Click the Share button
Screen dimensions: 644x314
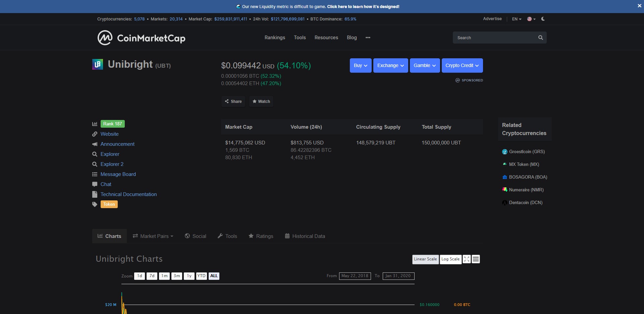[x=233, y=102]
